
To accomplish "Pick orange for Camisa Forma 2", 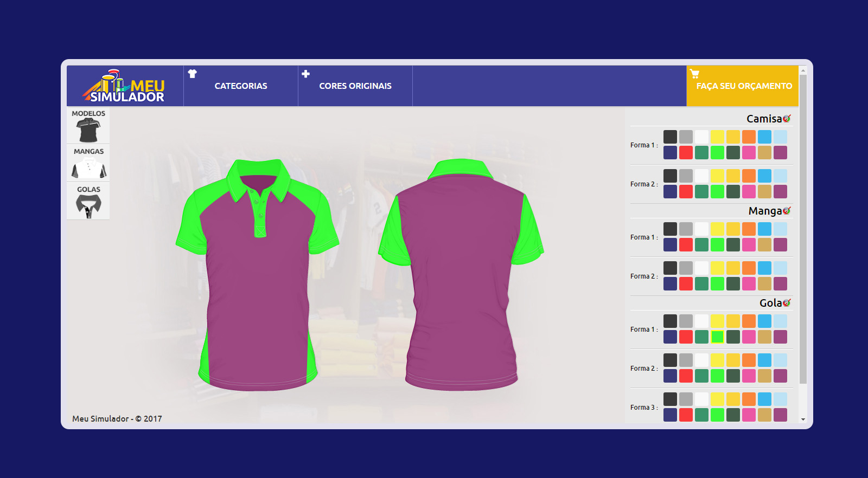I will tap(749, 176).
